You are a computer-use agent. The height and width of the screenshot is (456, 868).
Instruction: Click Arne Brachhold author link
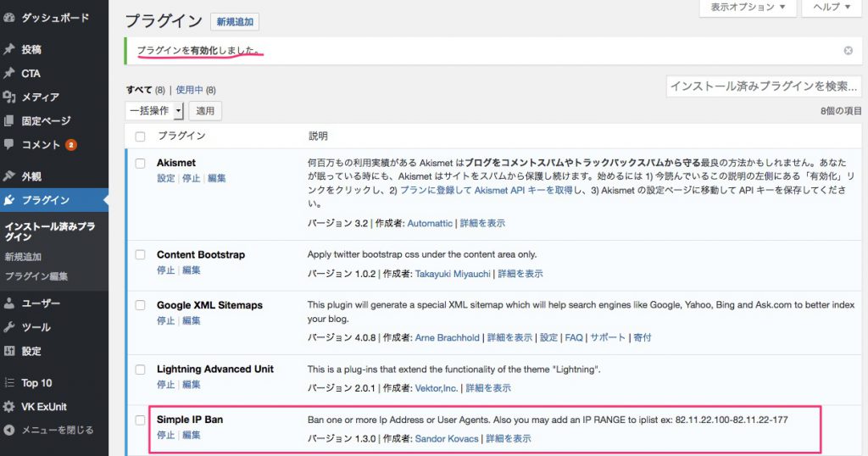point(448,337)
